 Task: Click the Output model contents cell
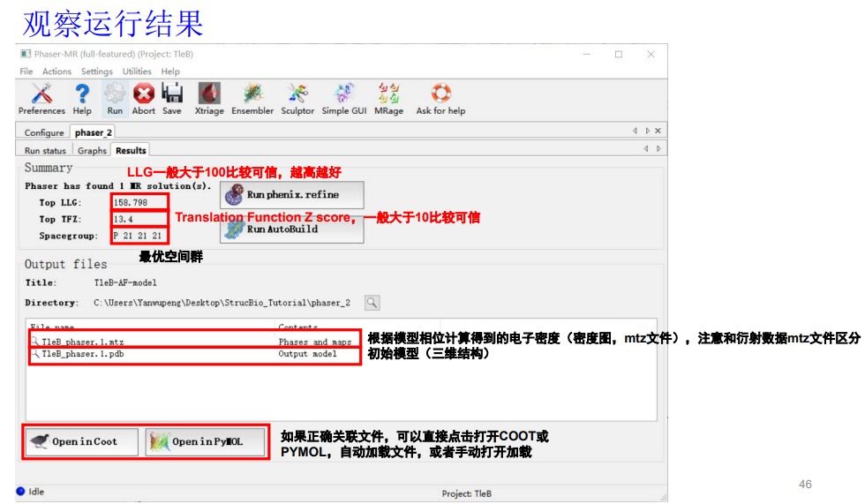click(x=307, y=354)
